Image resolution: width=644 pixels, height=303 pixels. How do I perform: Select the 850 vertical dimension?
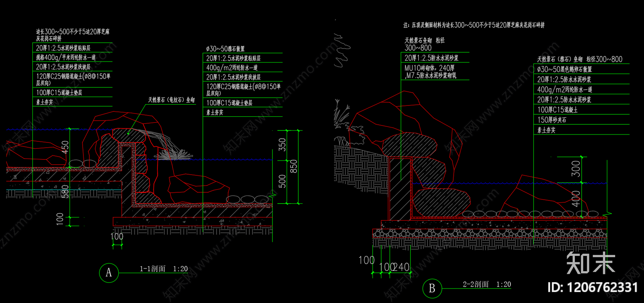click(x=294, y=166)
